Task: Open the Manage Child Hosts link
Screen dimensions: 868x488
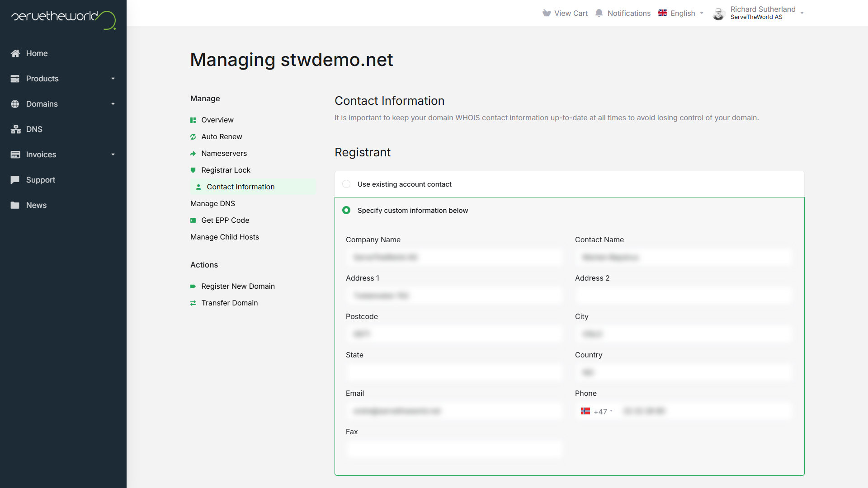Action: coord(225,237)
